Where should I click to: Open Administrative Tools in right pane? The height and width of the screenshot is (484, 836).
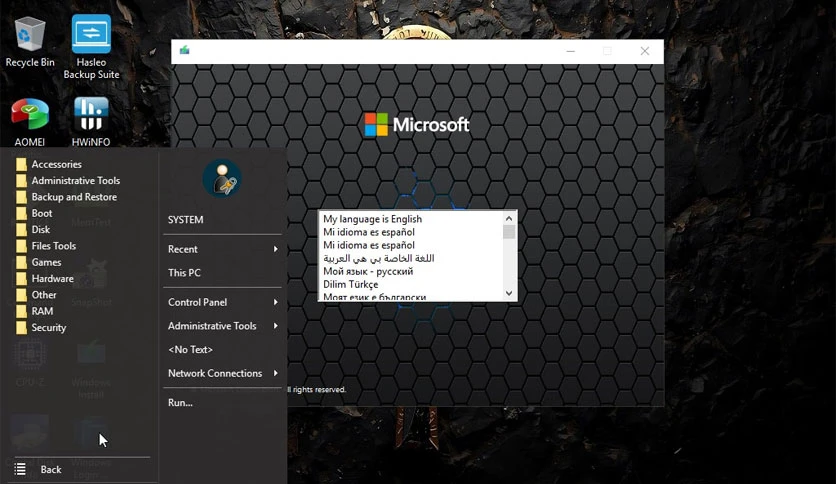222,326
